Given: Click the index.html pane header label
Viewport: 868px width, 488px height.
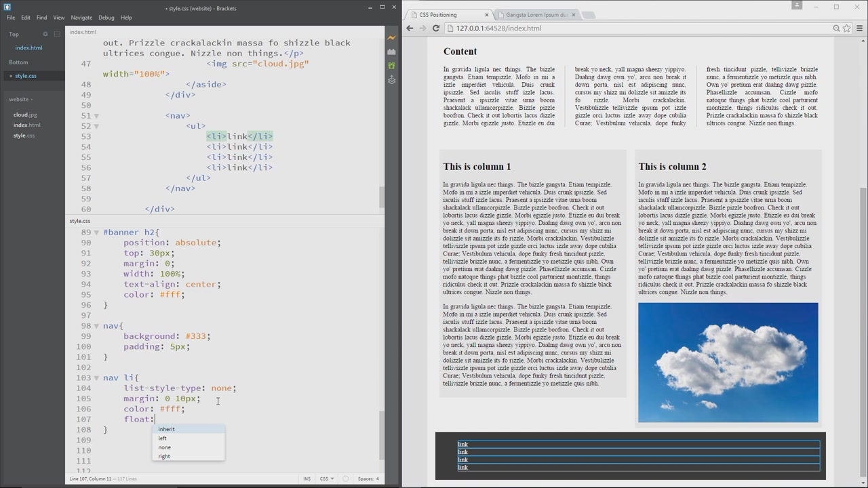Looking at the screenshot, I should [83, 32].
